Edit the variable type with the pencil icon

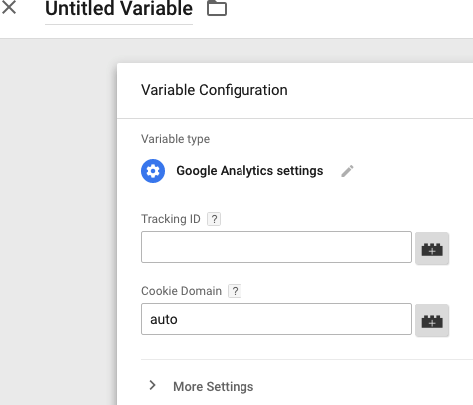pyautogui.click(x=347, y=171)
